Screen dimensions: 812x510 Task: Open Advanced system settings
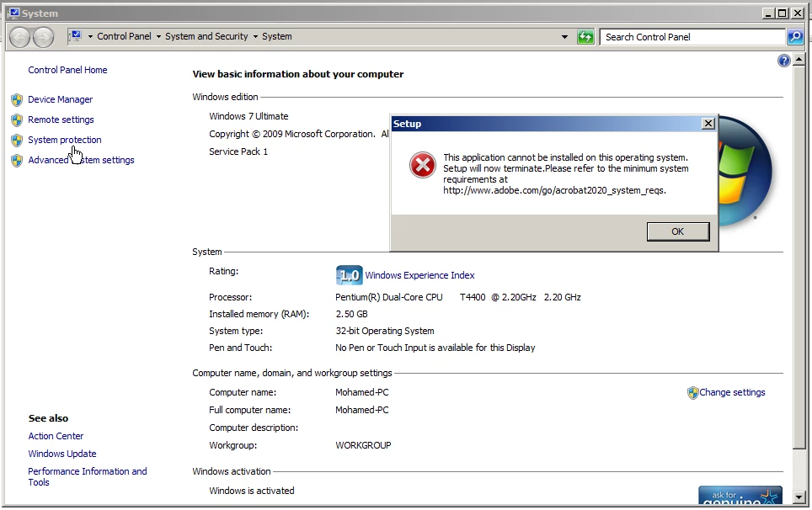coord(81,160)
